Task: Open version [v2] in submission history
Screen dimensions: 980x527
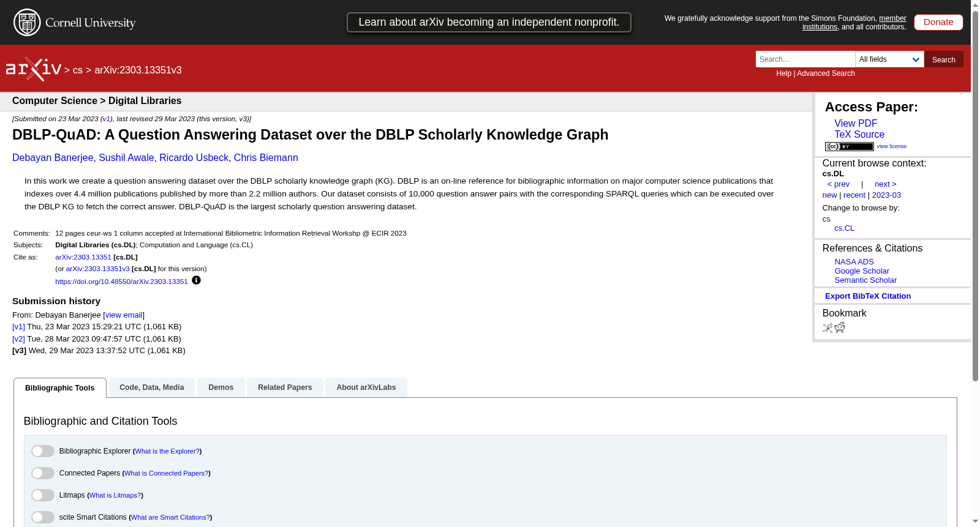Action: [x=18, y=339]
